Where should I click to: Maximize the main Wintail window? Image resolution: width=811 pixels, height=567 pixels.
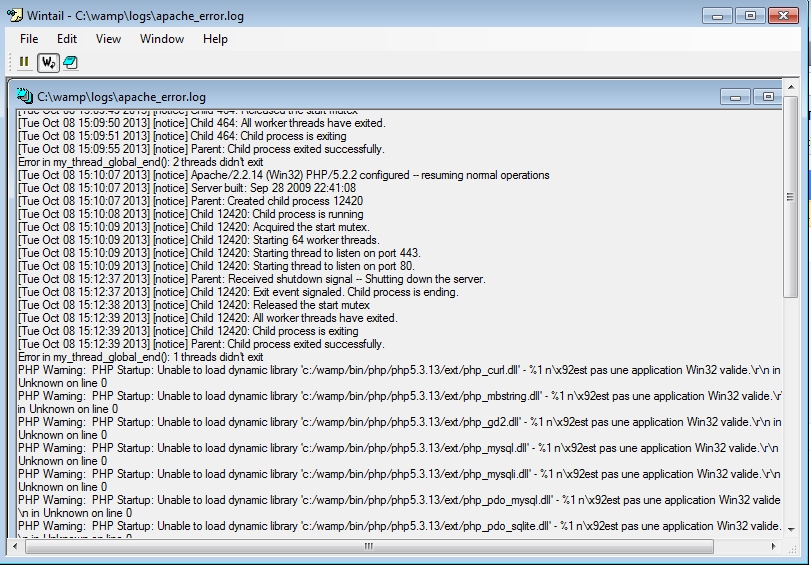pos(749,16)
